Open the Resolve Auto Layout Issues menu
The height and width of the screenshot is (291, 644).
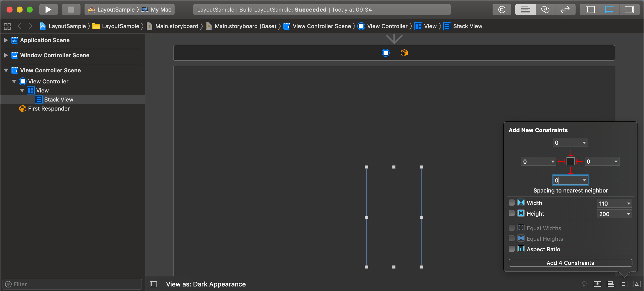coord(637,284)
